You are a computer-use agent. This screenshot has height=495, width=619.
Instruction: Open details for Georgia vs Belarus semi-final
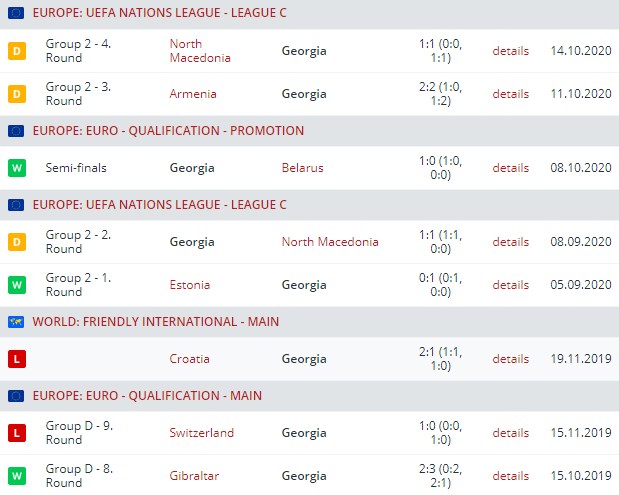(x=510, y=168)
